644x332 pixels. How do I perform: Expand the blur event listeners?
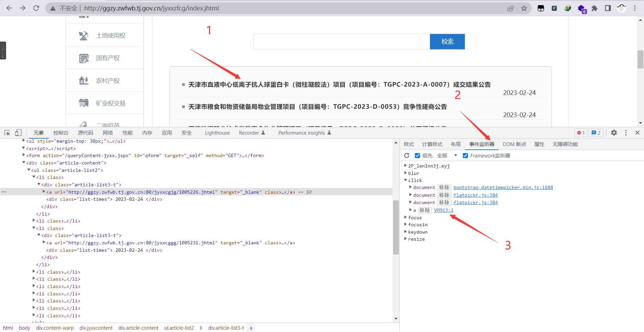(406, 173)
